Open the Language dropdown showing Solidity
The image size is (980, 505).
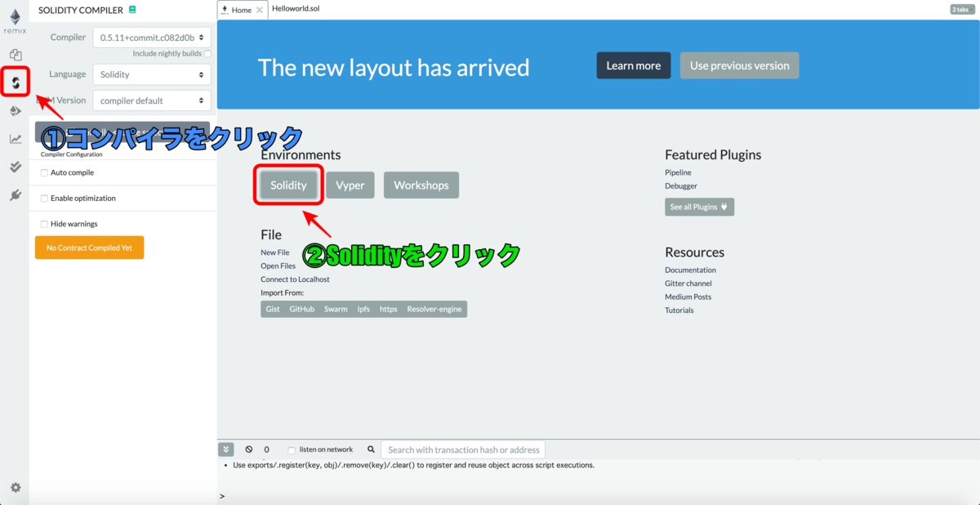152,74
